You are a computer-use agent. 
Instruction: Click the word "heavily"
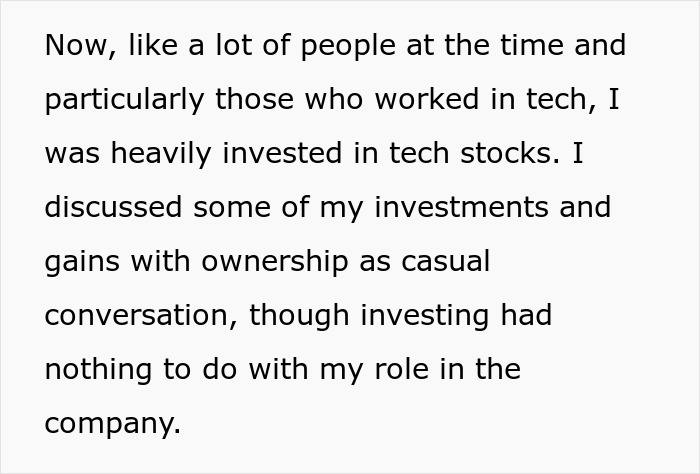click(161, 154)
